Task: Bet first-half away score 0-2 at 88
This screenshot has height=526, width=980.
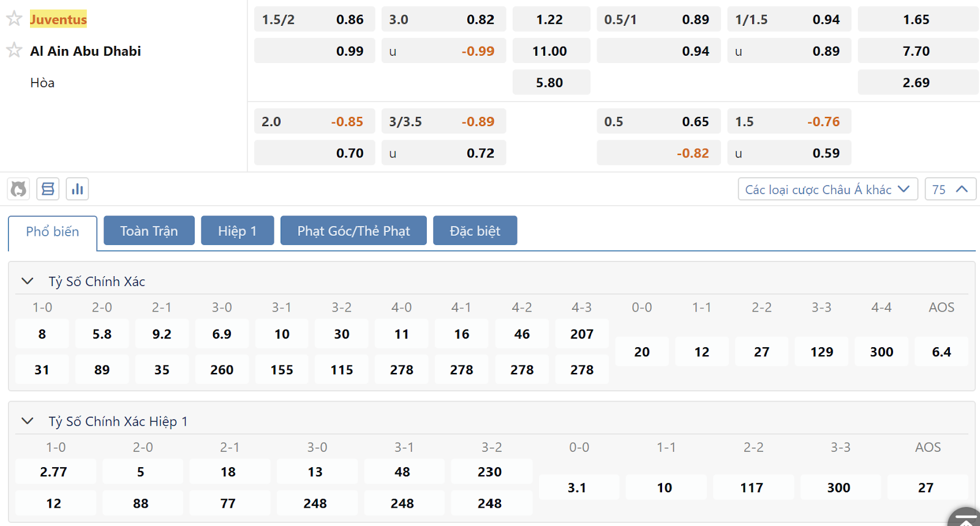Action: (x=142, y=503)
